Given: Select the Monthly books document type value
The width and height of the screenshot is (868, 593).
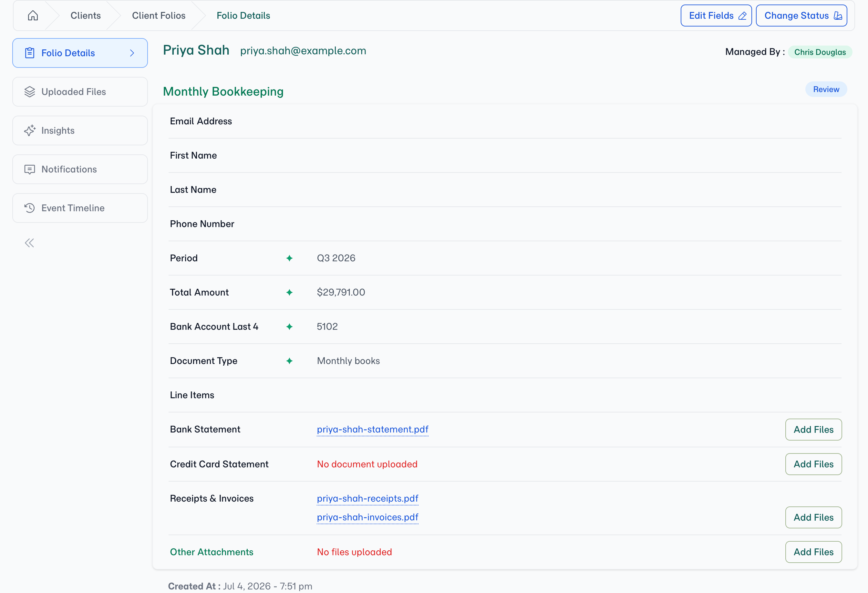Looking at the screenshot, I should click(348, 360).
